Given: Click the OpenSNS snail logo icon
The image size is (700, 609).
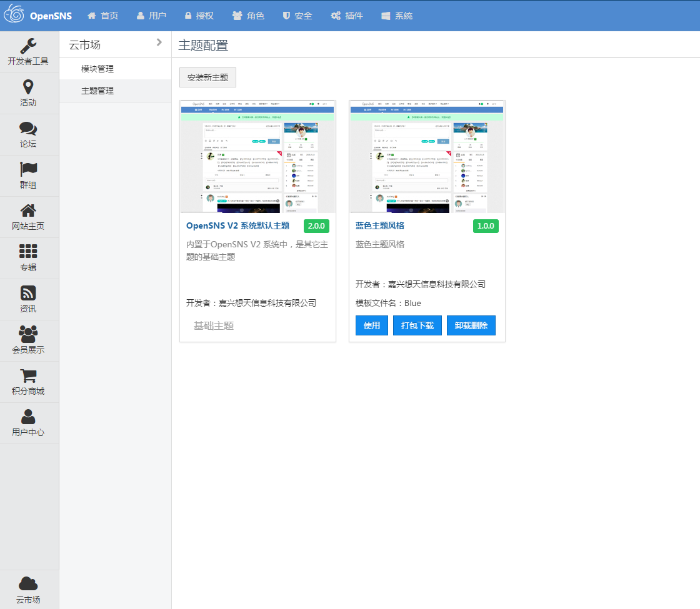Looking at the screenshot, I should point(14,13).
